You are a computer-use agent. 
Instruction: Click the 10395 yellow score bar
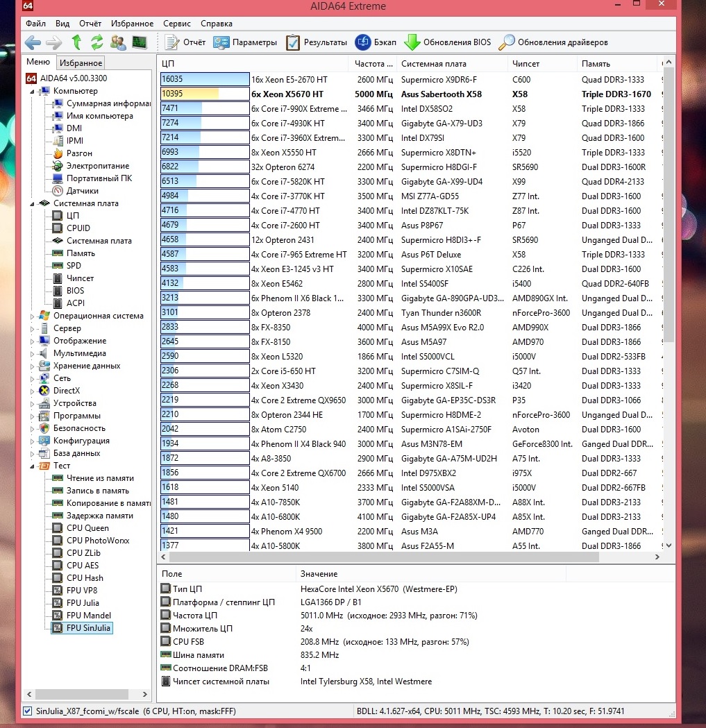[190, 94]
